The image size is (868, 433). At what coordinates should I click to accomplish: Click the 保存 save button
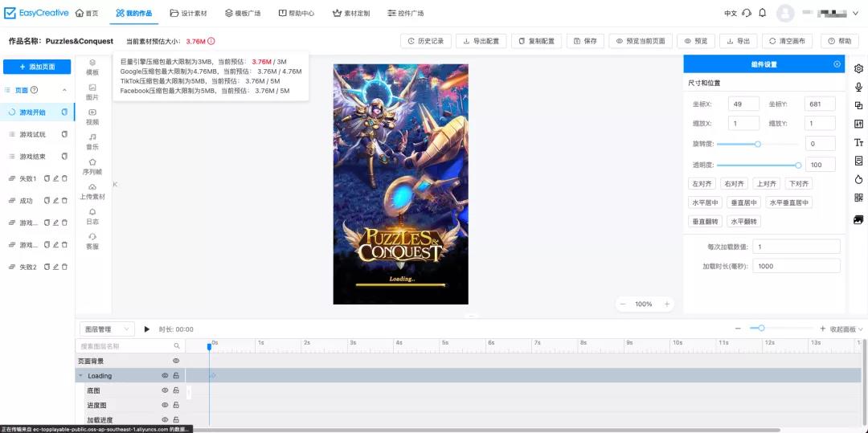pyautogui.click(x=585, y=41)
